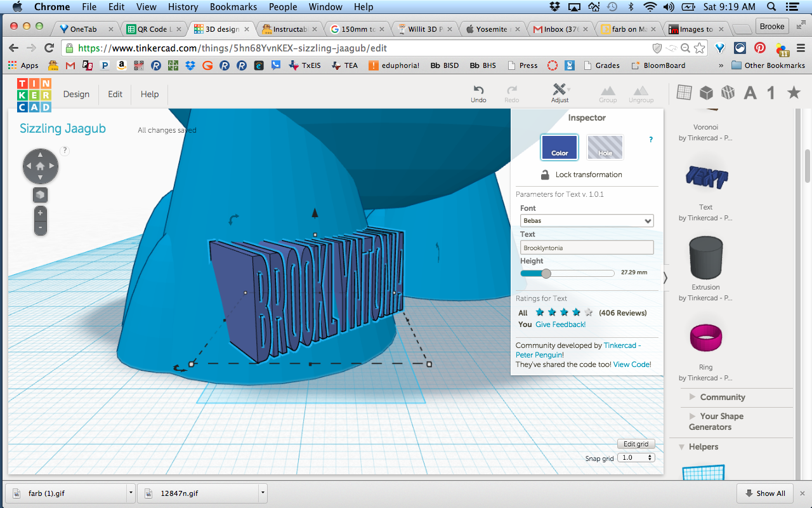Open the Bookmarks menu in the menu bar

233,7
